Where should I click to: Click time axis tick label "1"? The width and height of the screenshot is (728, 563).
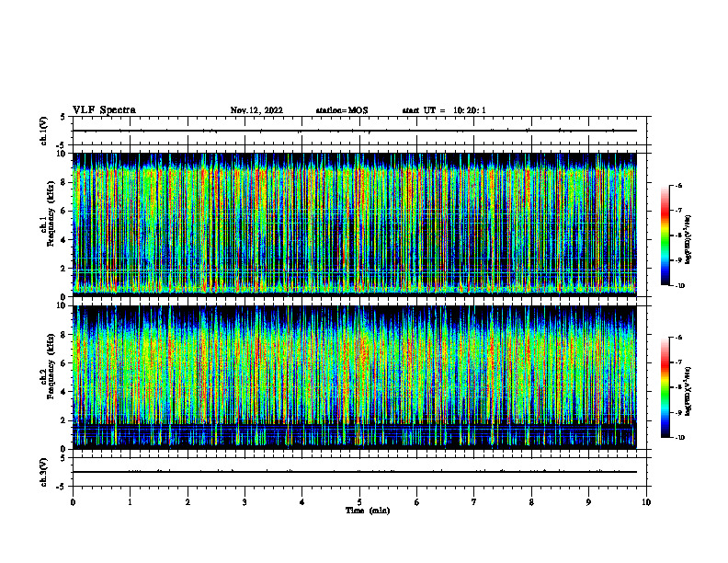tap(130, 502)
